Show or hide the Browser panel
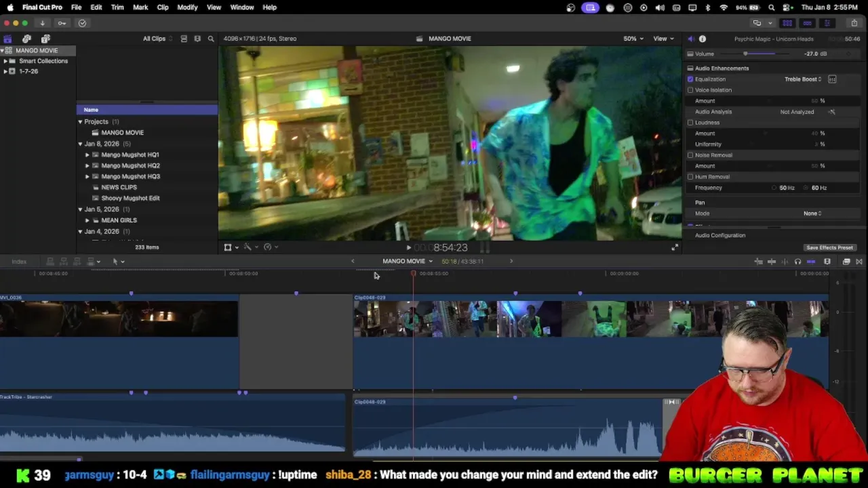868x488 pixels. point(787,23)
